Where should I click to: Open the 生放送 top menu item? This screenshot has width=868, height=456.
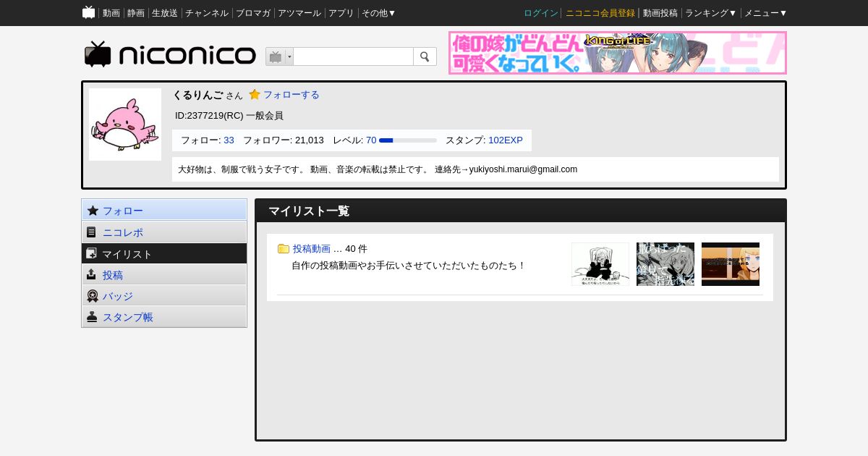[165, 13]
